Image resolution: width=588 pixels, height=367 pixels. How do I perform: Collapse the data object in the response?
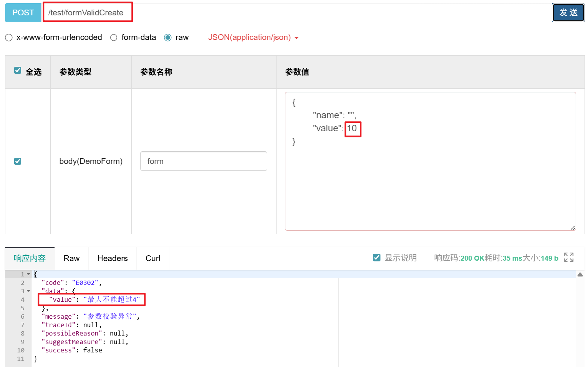(x=29, y=291)
